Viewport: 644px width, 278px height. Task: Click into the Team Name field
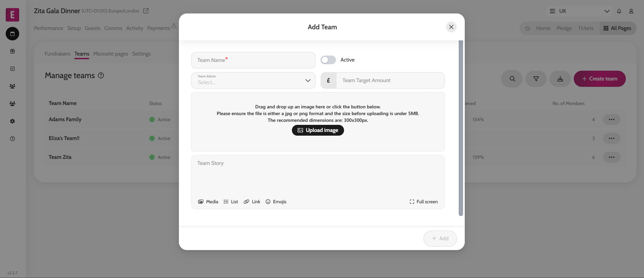pos(253,60)
